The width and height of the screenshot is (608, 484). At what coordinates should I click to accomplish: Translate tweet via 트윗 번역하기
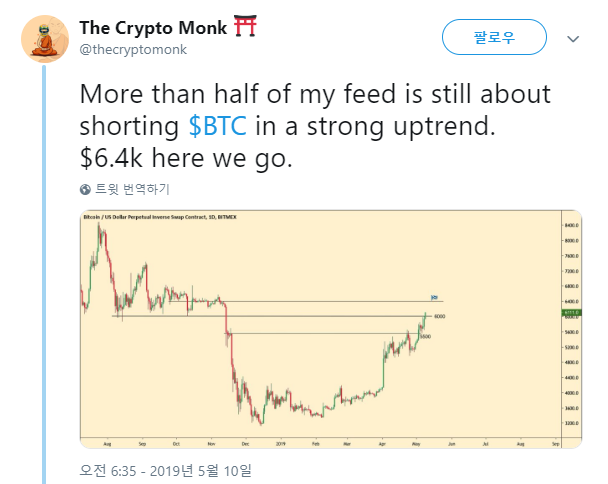pos(132,189)
